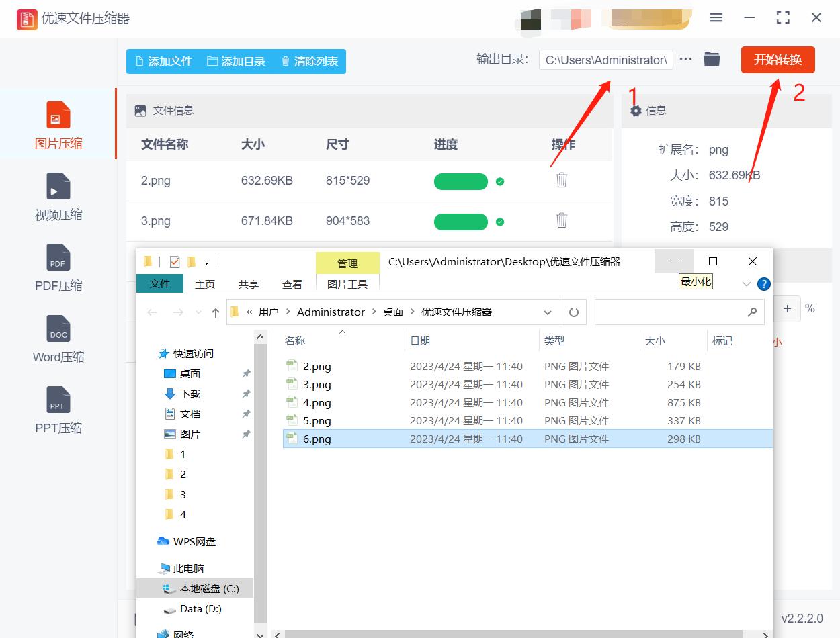840x638 pixels.
Task: Delete 2.png using its trash icon
Action: click(x=561, y=180)
